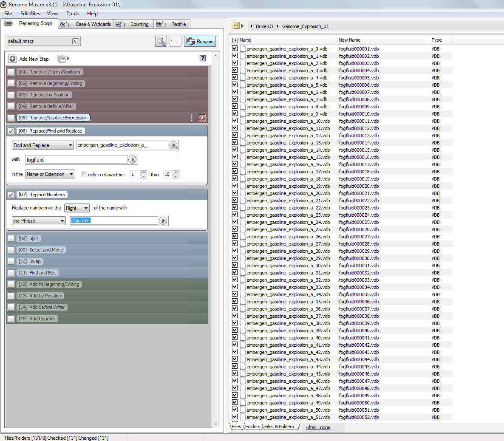Open the File menu

[x=8, y=14]
